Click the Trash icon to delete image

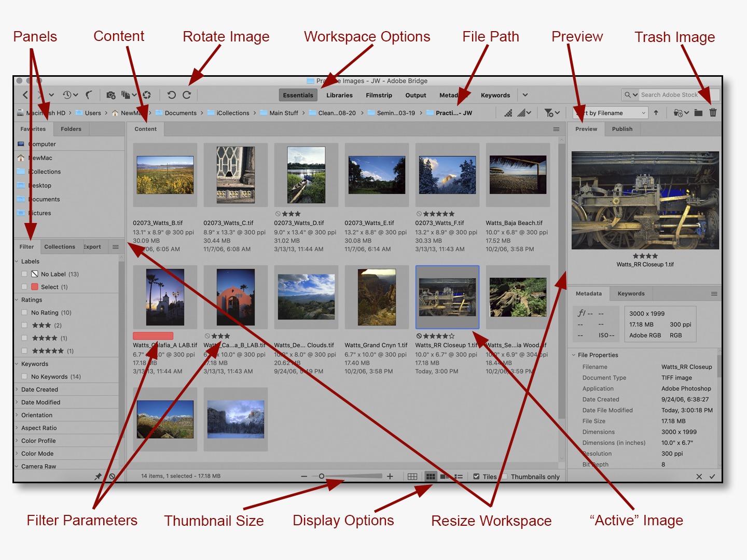click(x=713, y=113)
